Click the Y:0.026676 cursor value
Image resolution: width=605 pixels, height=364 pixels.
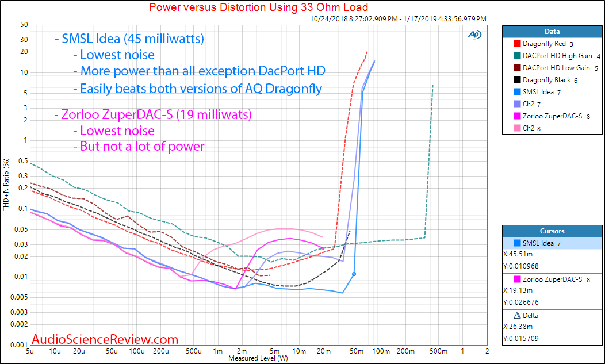pos(520,302)
